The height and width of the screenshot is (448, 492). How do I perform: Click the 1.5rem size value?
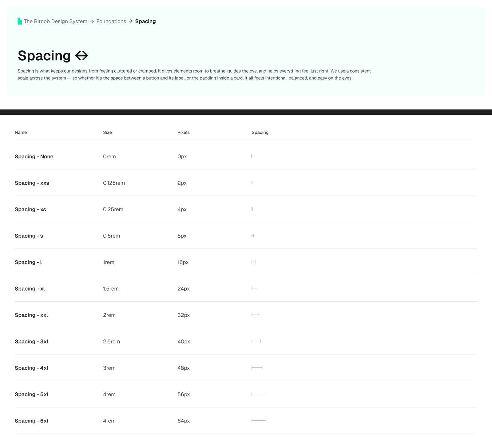(111, 289)
